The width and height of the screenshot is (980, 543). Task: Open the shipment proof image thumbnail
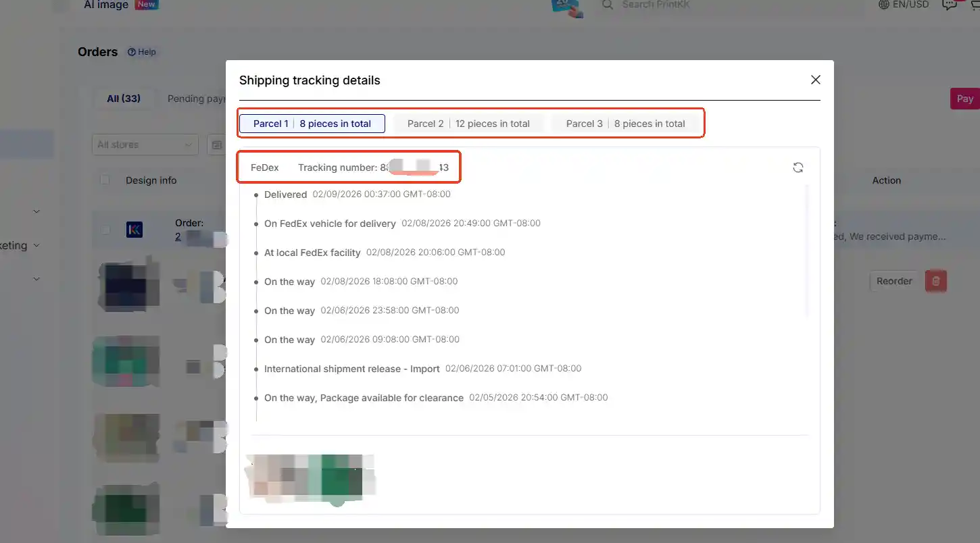tap(310, 480)
